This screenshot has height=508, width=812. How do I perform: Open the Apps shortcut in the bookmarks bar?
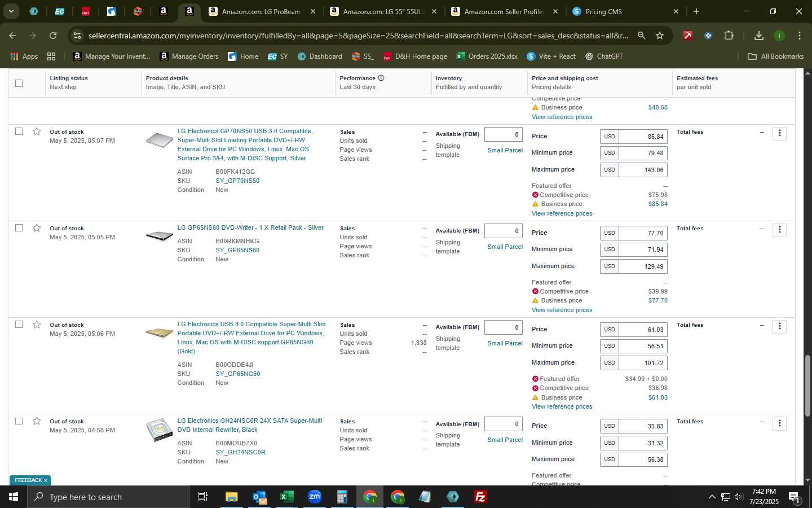click(x=24, y=56)
